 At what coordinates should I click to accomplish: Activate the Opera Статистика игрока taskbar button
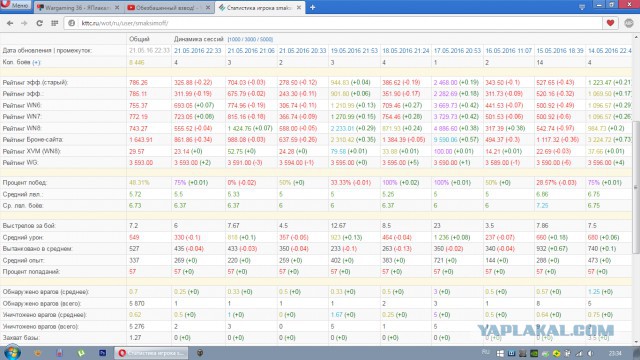point(151,353)
